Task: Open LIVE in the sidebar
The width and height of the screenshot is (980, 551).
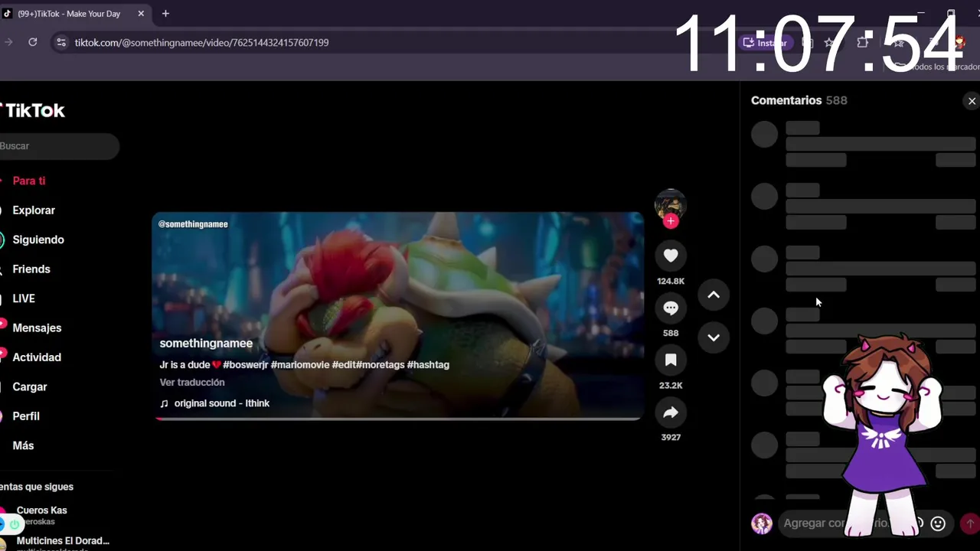Action: (24, 298)
